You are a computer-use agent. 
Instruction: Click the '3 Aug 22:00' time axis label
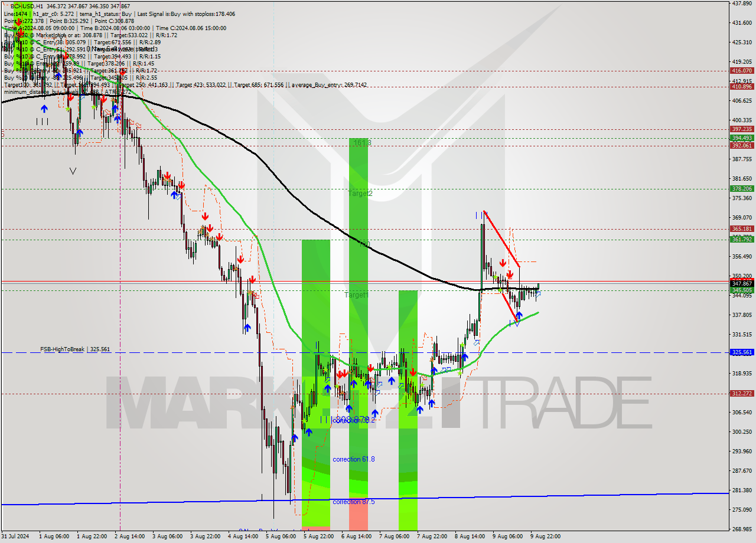(205, 537)
